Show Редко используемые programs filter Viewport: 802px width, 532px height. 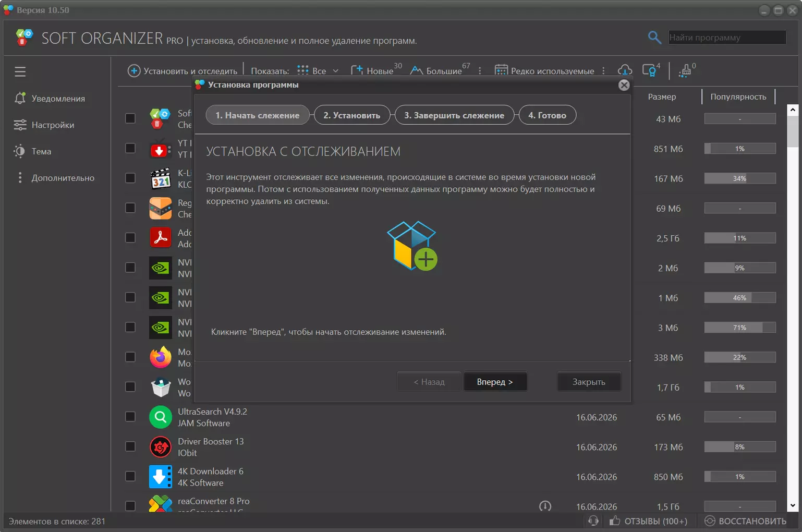coord(544,71)
